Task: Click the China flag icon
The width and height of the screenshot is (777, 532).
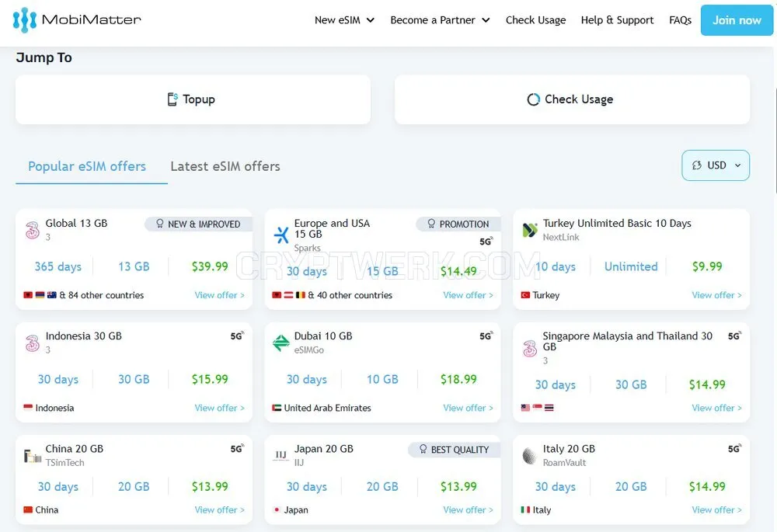Action: [x=28, y=509]
